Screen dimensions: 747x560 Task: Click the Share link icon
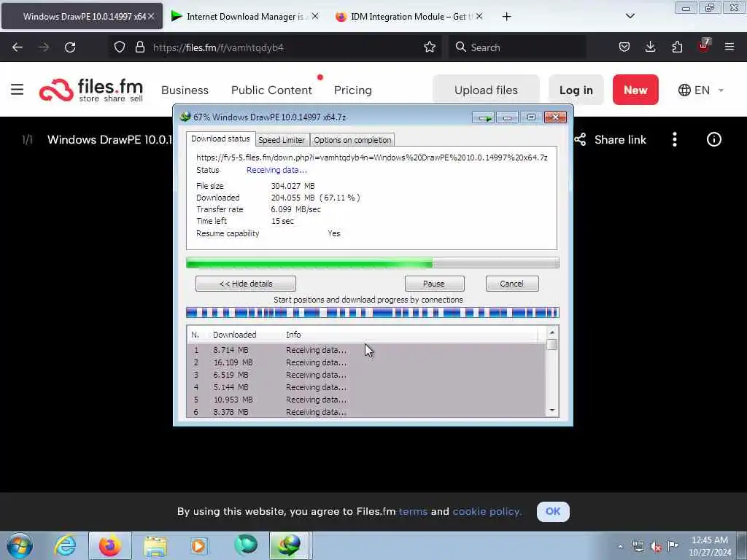(x=580, y=139)
